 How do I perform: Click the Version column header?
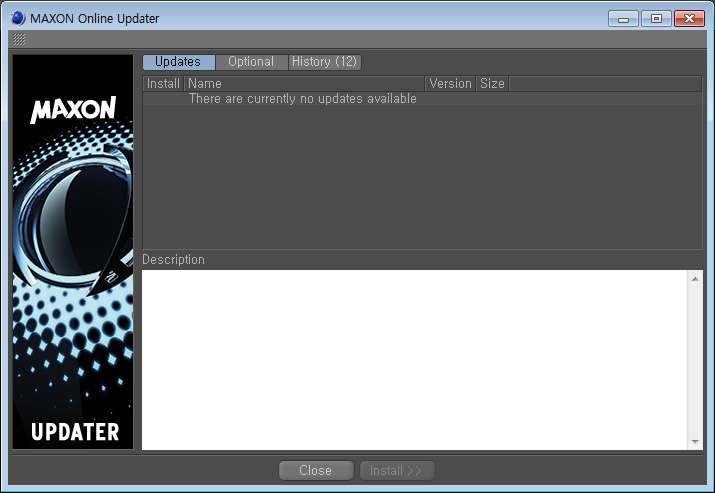tap(451, 84)
